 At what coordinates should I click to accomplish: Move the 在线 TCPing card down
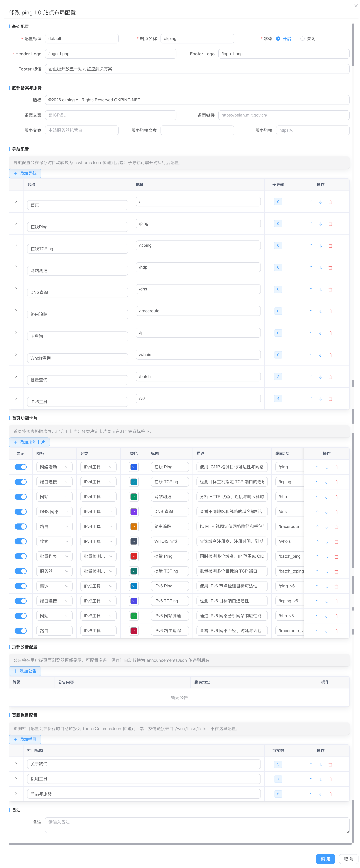click(327, 482)
